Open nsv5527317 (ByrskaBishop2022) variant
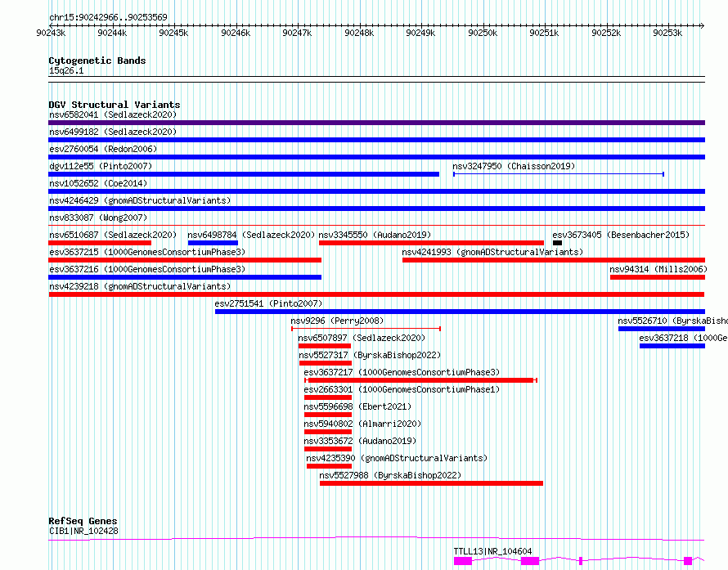The height and width of the screenshot is (570, 728). [x=370, y=355]
